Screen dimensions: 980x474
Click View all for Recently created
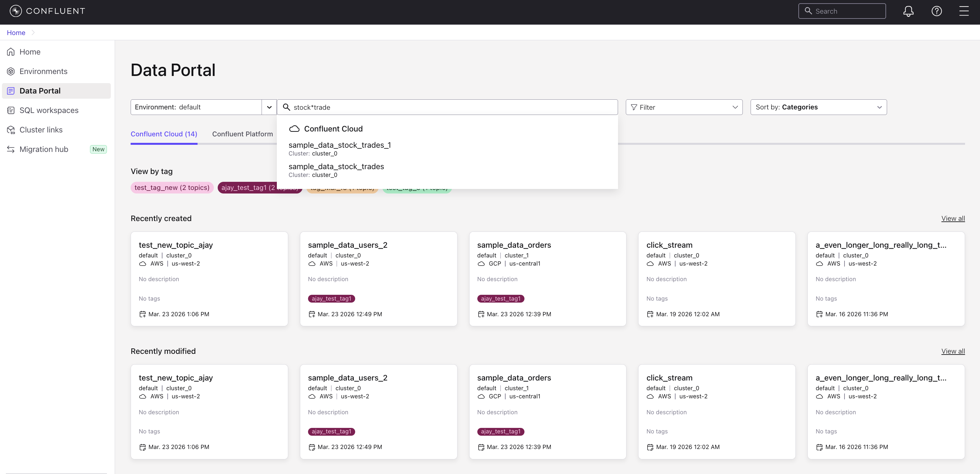(x=953, y=218)
